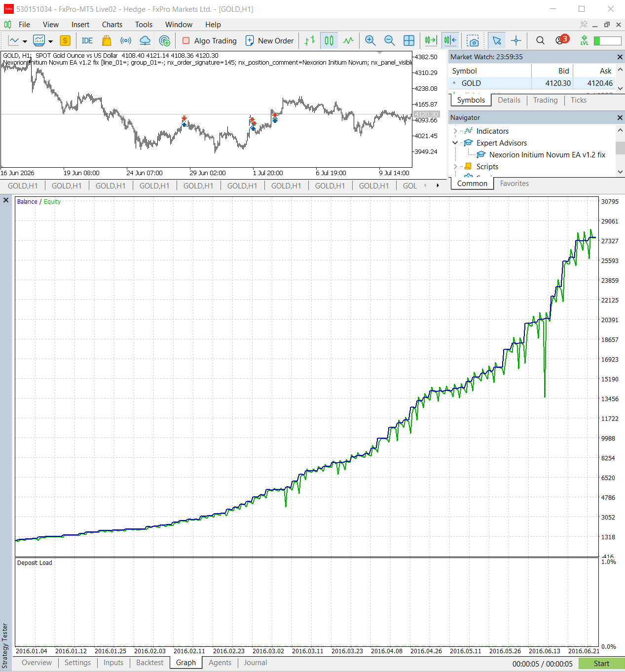Switch to the Details tab in Market Watch
The image size is (625, 672).
click(x=509, y=100)
